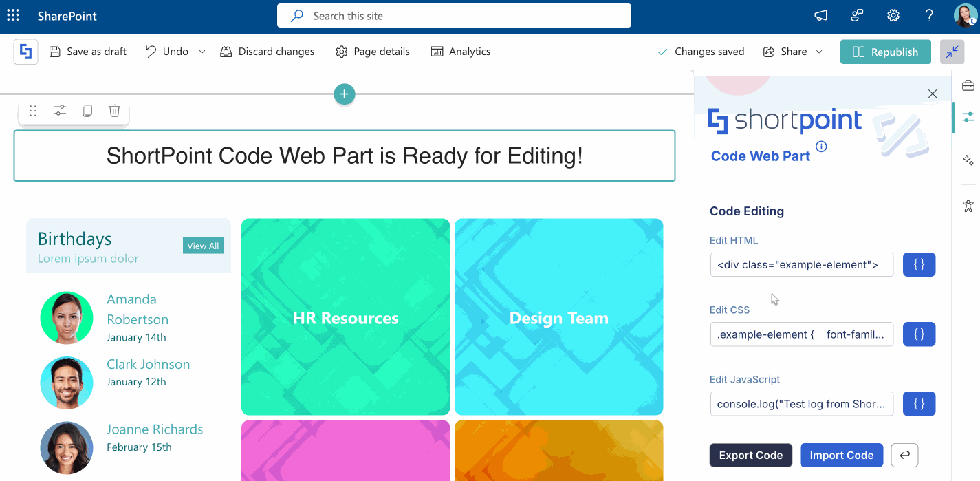
Task: Collapse the editing pane with the arrows icon
Action: click(952, 52)
